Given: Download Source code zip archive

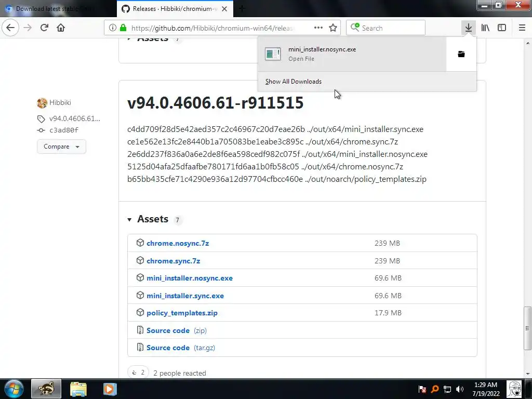Looking at the screenshot, I should click(177, 330).
